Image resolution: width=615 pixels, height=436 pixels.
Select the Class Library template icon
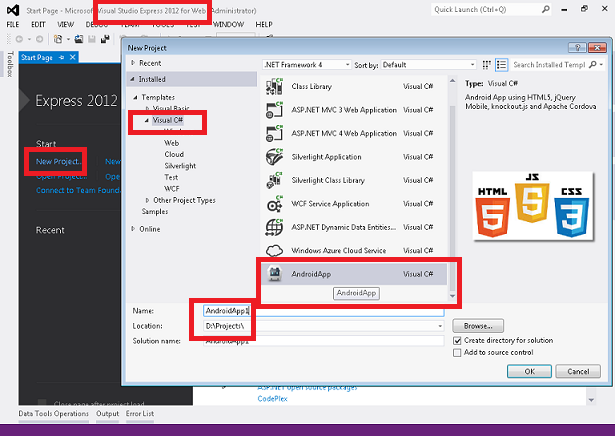(x=275, y=87)
